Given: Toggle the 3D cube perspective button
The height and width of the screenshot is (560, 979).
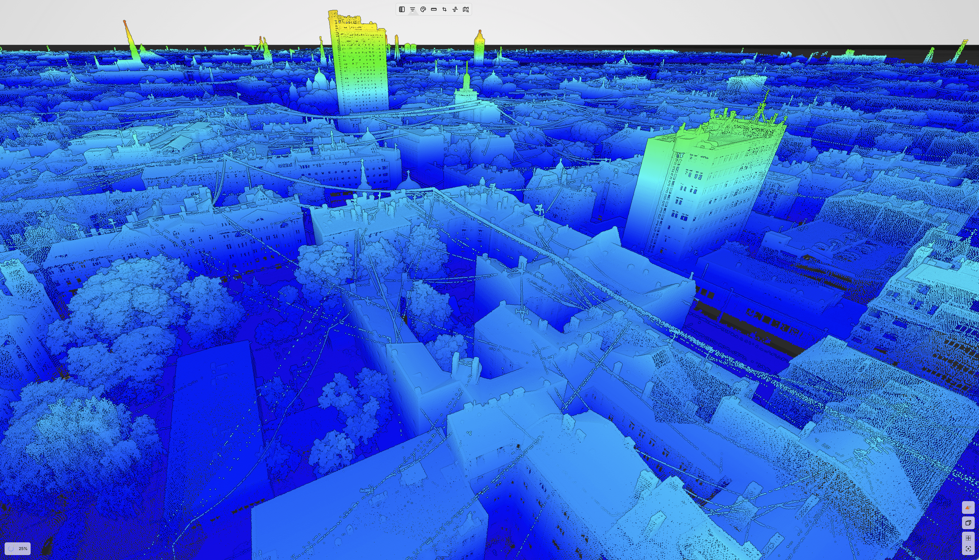Looking at the screenshot, I should click(968, 523).
